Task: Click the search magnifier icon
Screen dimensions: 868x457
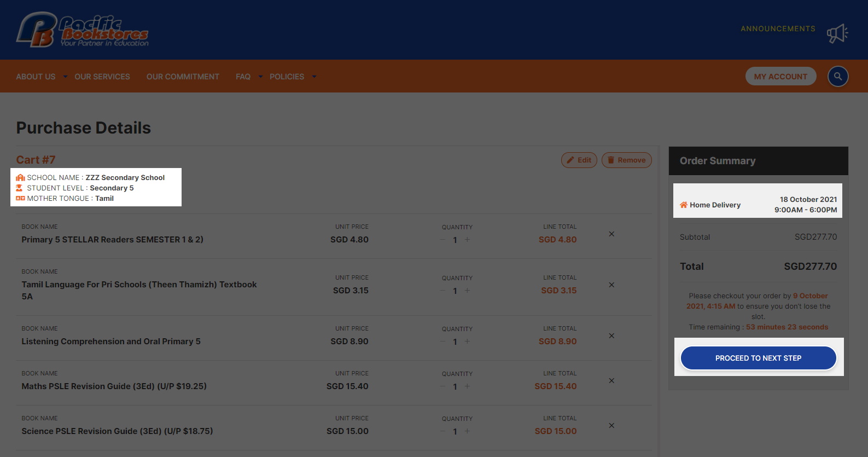Action: coord(838,77)
